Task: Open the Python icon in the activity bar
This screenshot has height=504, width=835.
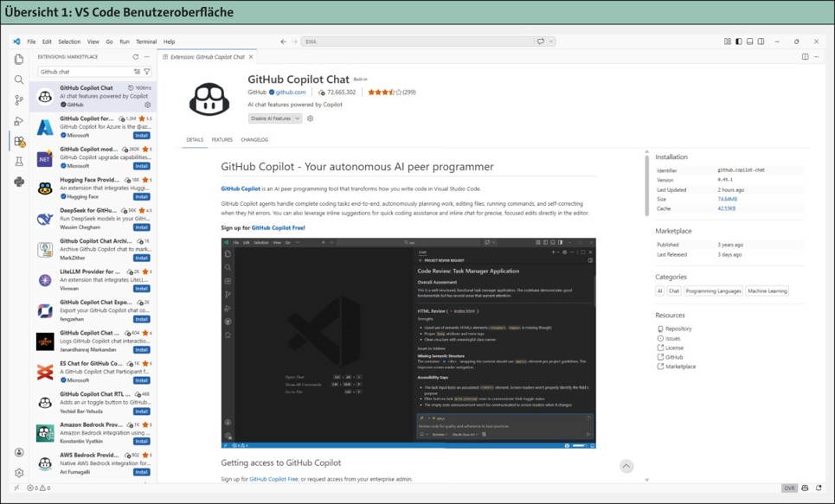Action: coord(19,182)
